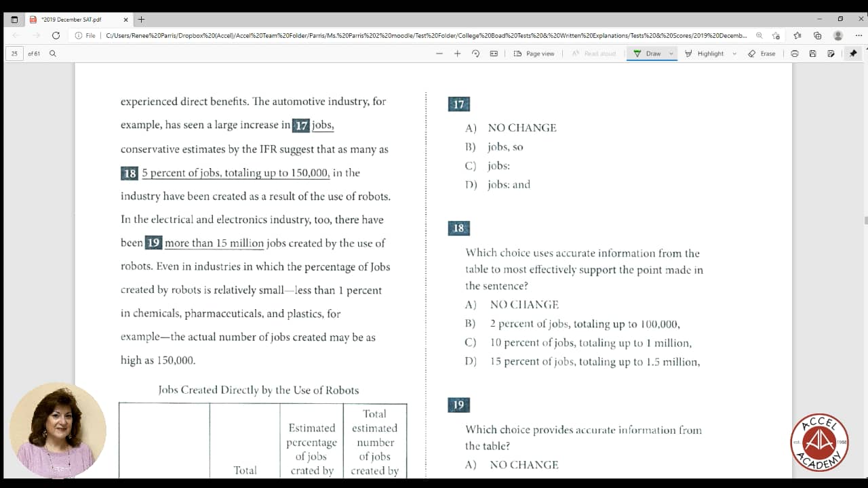Screen dimensions: 868x488
Task: Zoom in with the plus icon
Action: tap(457, 54)
